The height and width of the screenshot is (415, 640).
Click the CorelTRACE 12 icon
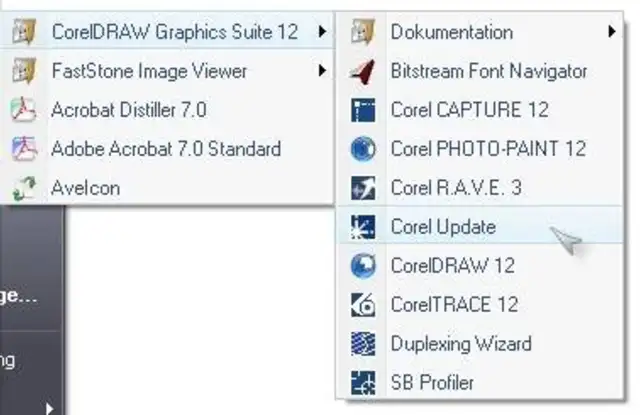point(362,305)
